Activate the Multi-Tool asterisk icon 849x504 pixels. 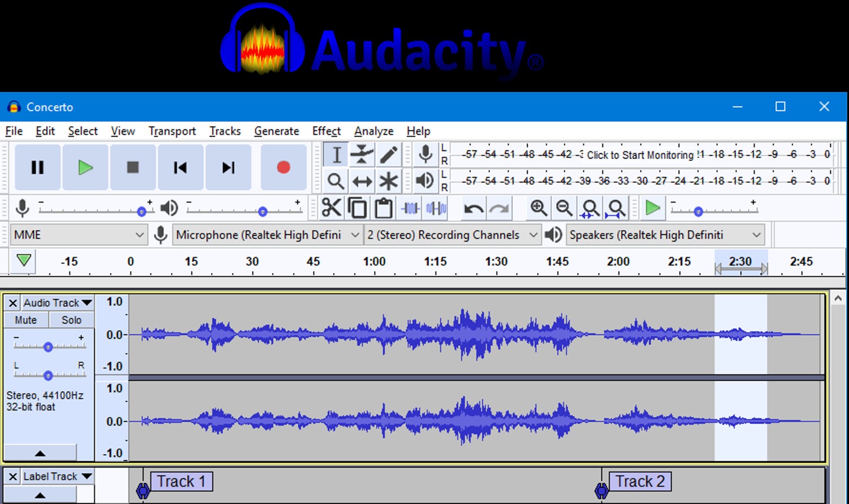pyautogui.click(x=388, y=181)
